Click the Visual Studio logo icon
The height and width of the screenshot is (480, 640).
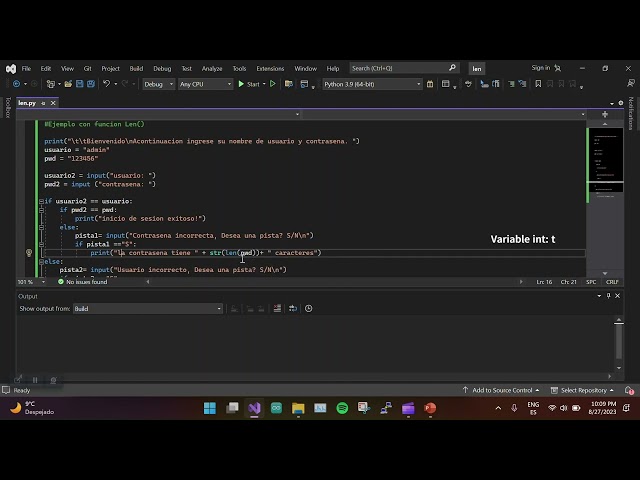click(11, 69)
